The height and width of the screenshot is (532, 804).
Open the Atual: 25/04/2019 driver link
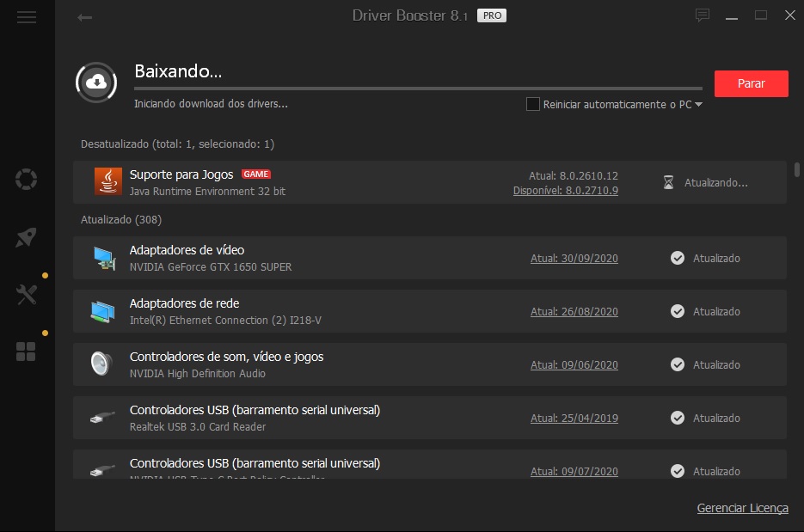574,419
